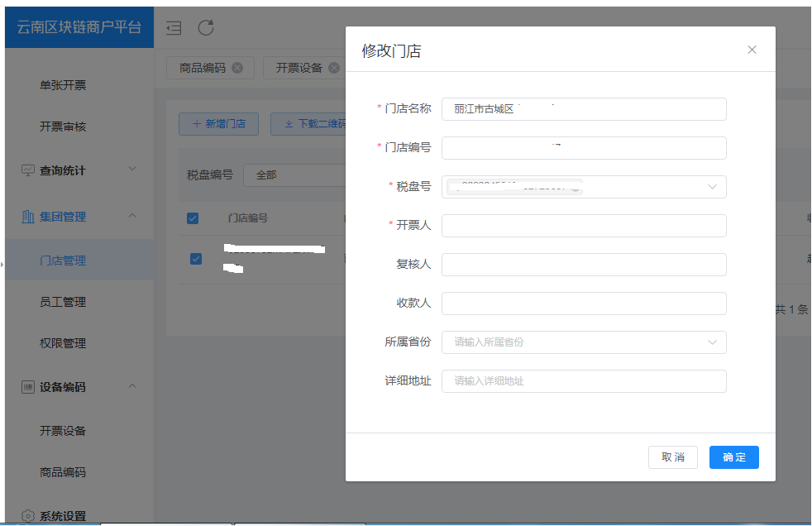This screenshot has width=812, height=526.
Task: Click the 取消 button in dialog
Action: coord(673,457)
